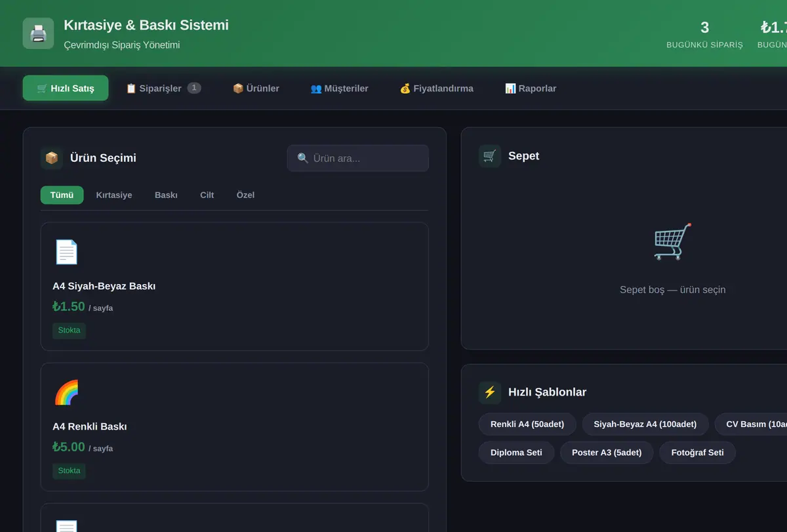
Task: Click the Çevrimdışı Sipariş Yönetimi subtitle
Action: 122,45
